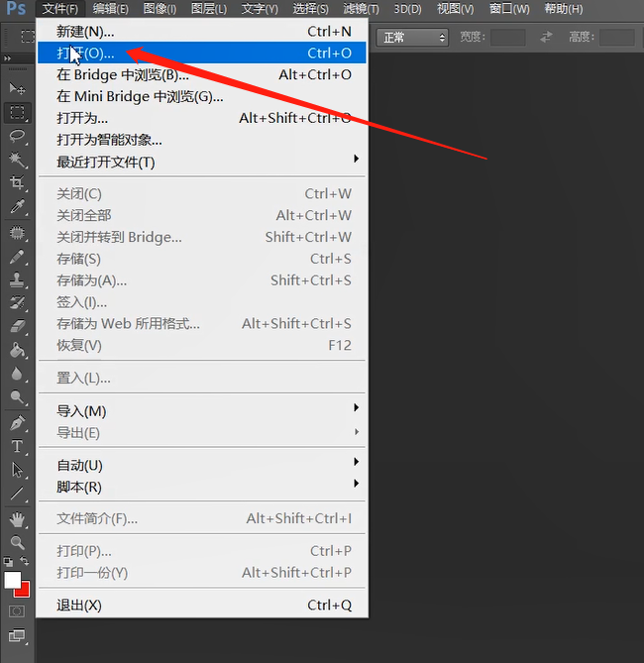Image resolution: width=644 pixels, height=663 pixels.
Task: Select the Pen tool
Action: point(17,423)
